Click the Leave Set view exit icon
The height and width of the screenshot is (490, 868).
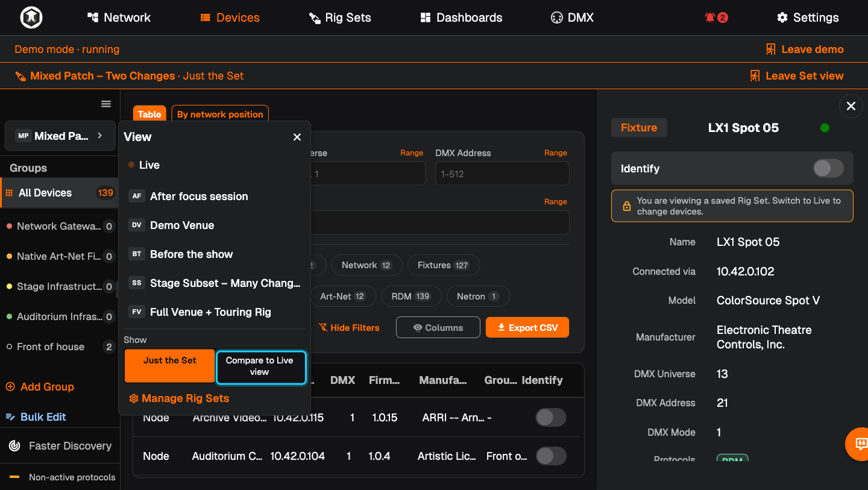coord(755,76)
